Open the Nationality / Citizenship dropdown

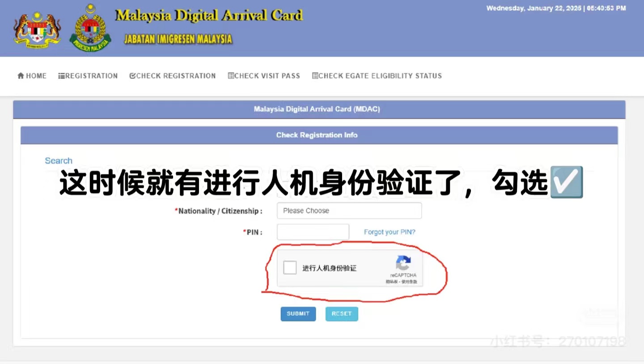coord(349,211)
